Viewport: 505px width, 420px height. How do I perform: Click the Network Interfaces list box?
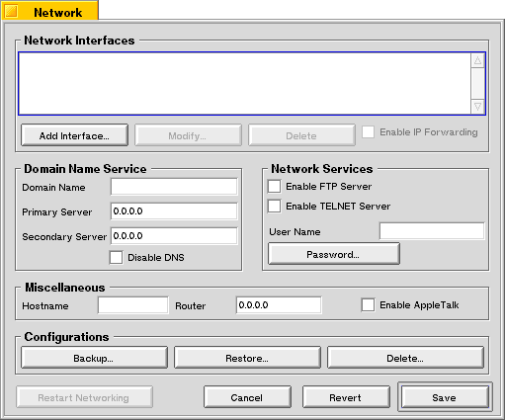point(245,84)
